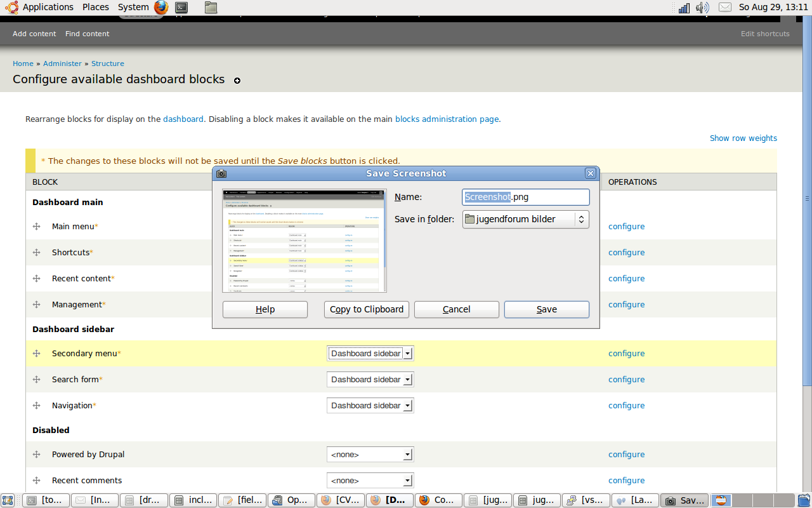
Task: Click the volume icon in the system tray
Action: tap(702, 7)
